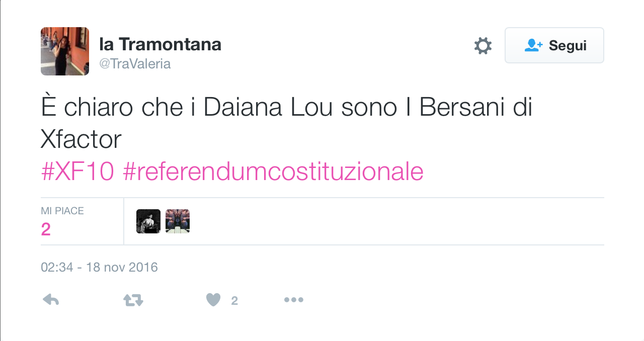
Task: Click the timestamp 02:34 - 18 nov 2016
Action: point(100,267)
